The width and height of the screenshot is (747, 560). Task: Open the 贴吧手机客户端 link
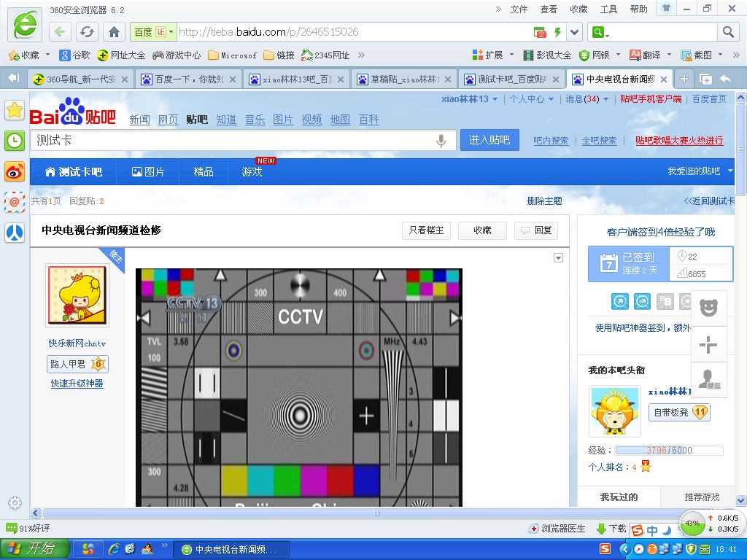pos(650,99)
